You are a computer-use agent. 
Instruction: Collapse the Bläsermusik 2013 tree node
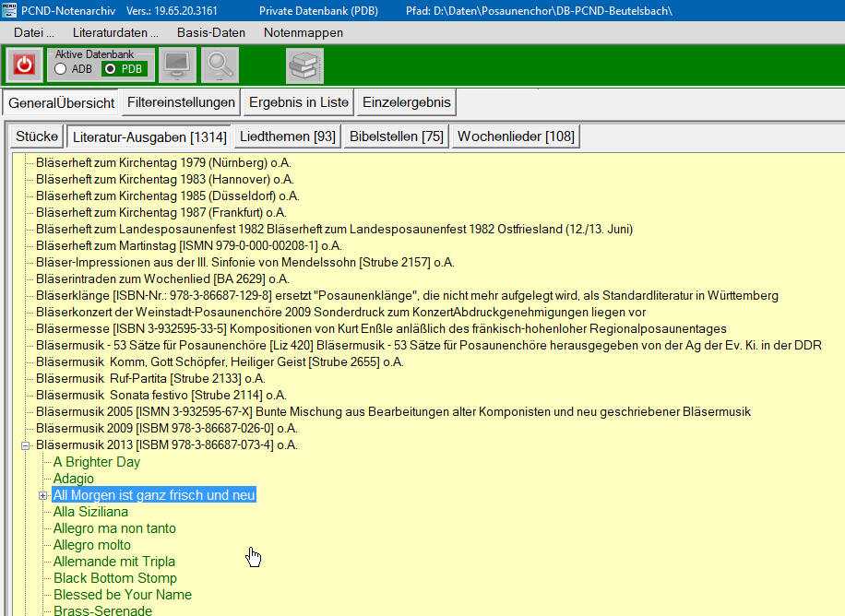pos(25,445)
